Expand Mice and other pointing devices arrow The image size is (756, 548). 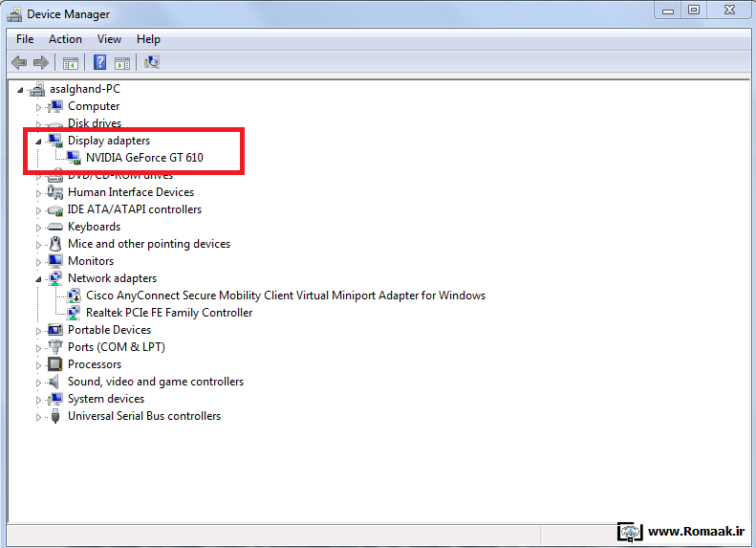[38, 245]
